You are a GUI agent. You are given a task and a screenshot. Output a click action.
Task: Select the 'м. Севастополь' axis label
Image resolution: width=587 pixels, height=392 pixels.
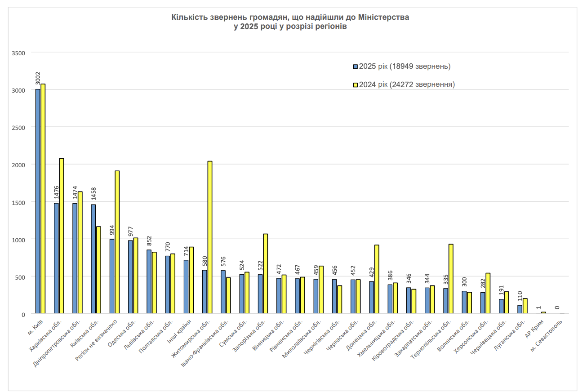pos(547,335)
